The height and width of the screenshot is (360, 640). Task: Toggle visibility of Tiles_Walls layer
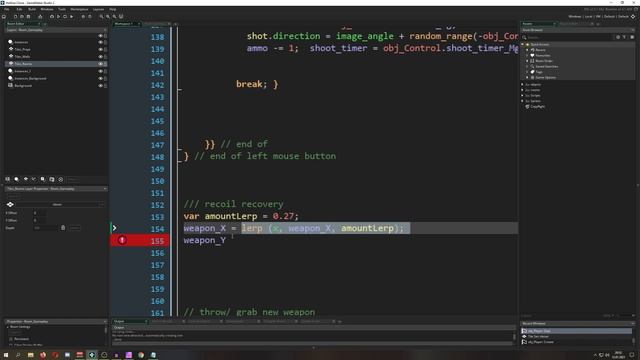point(100,57)
